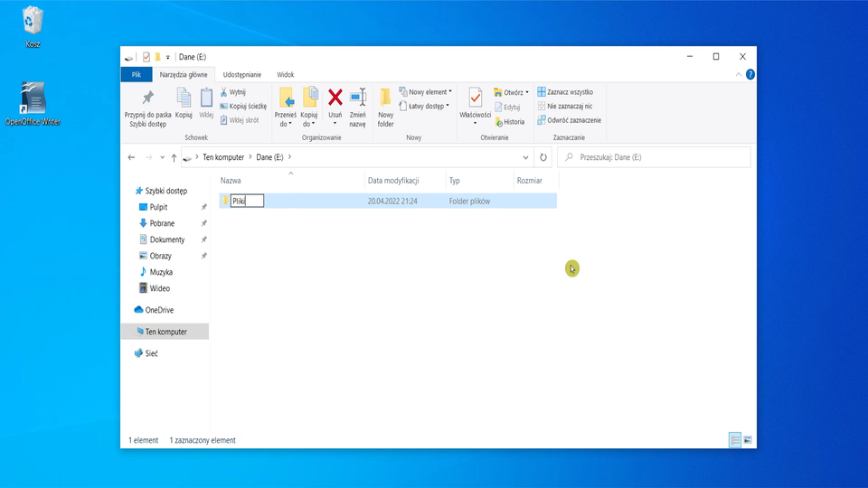Open the Widok ribbon tab
The width and height of the screenshot is (868, 488).
pyautogui.click(x=285, y=75)
